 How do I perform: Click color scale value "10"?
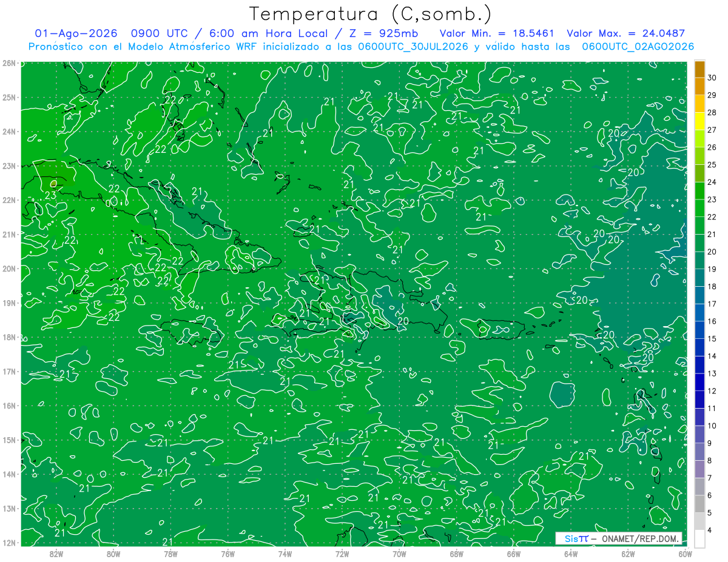point(712,426)
